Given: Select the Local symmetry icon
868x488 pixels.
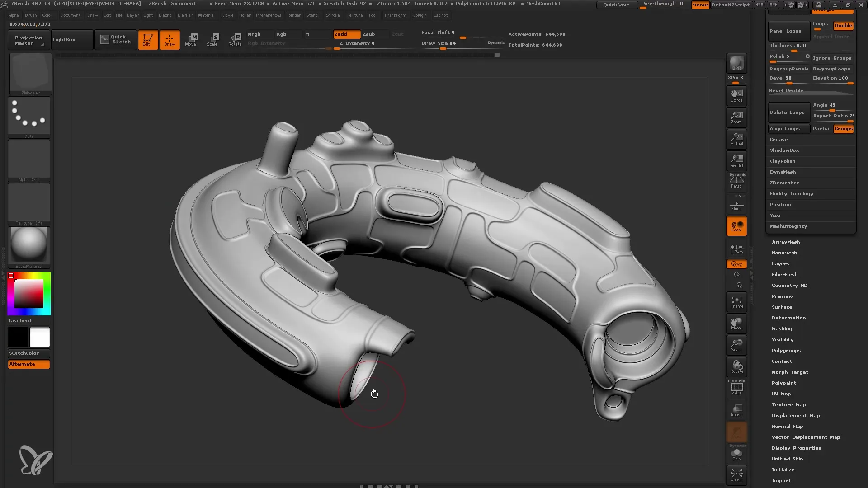Looking at the screenshot, I should point(736,248).
